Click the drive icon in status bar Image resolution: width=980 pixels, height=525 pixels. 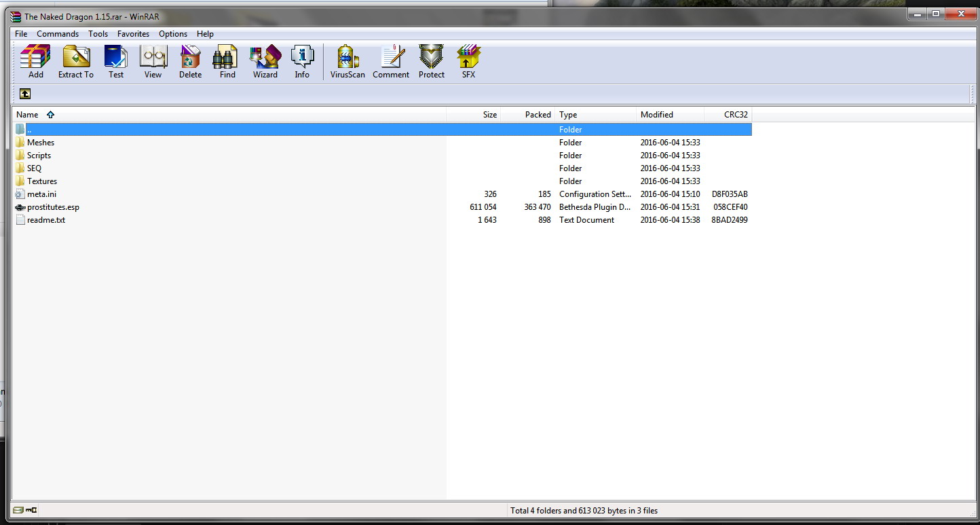pos(18,510)
